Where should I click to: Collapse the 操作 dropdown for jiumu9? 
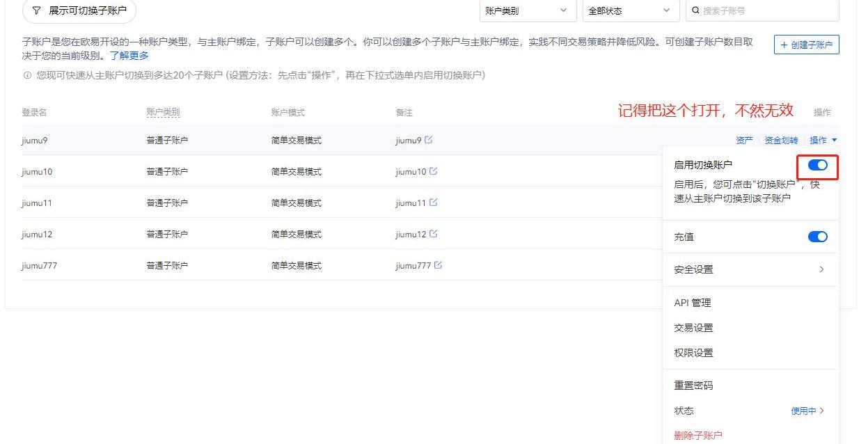[823, 140]
